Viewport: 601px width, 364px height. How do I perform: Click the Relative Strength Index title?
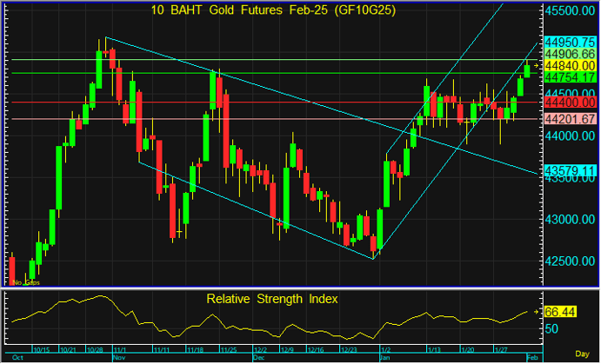272,299
